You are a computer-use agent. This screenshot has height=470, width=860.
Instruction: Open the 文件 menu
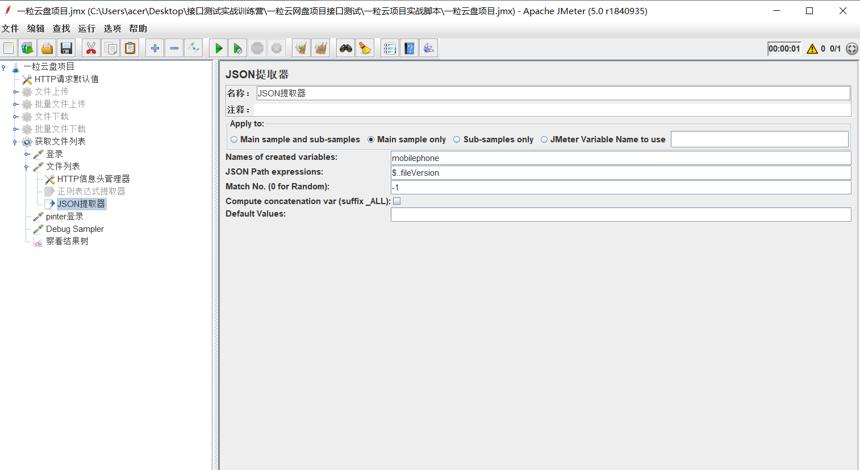tap(10, 29)
